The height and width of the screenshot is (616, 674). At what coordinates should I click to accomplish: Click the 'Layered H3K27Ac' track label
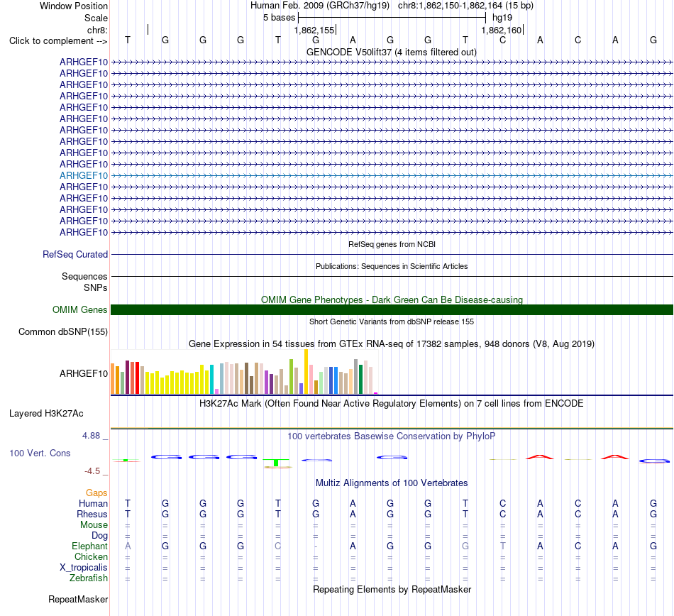(x=46, y=414)
